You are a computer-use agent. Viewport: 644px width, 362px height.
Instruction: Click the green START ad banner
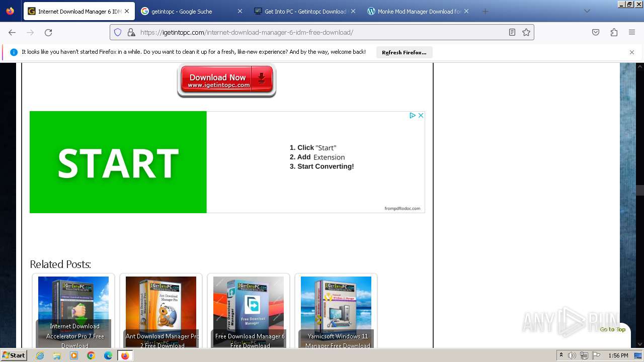pos(118,162)
